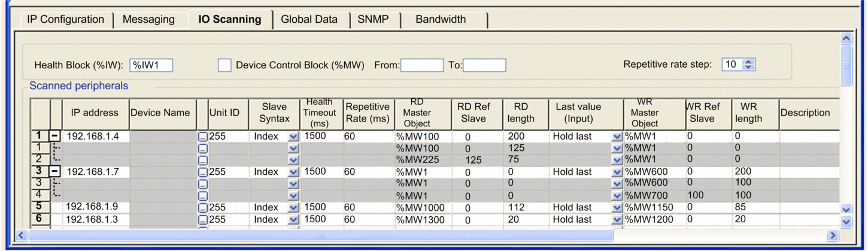Open Last value dropdown for 192.168.1.7
Screen dimensions: 868x251
(617, 173)
